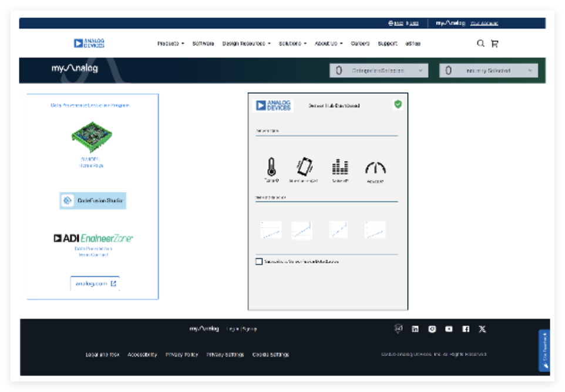Image resolution: width=565 pixels, height=392 pixels.
Task: Expand the Products menu dropdown
Action: 170,43
